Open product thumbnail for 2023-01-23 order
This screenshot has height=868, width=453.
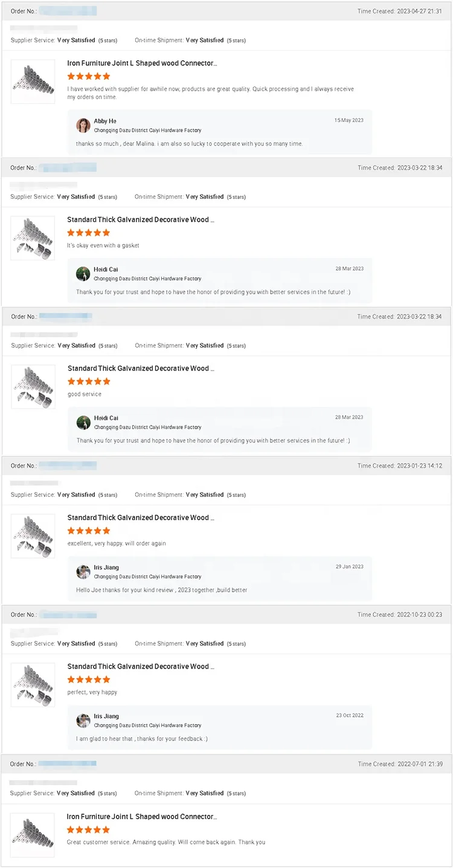[33, 536]
